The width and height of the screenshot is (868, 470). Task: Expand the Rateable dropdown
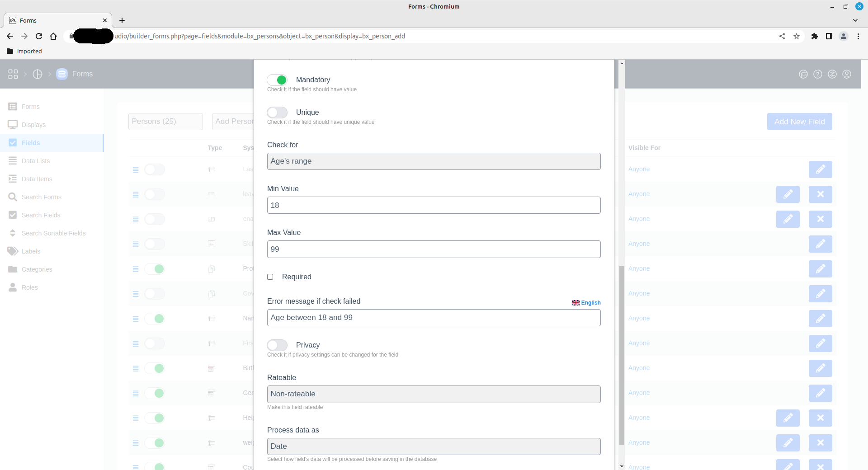[434, 394]
